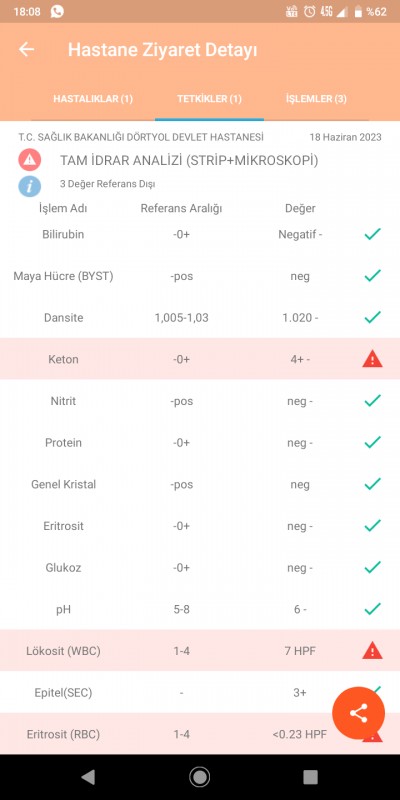Tap the green checkmark in pH row
Image resolution: width=400 pixels, height=800 pixels.
(x=372, y=609)
